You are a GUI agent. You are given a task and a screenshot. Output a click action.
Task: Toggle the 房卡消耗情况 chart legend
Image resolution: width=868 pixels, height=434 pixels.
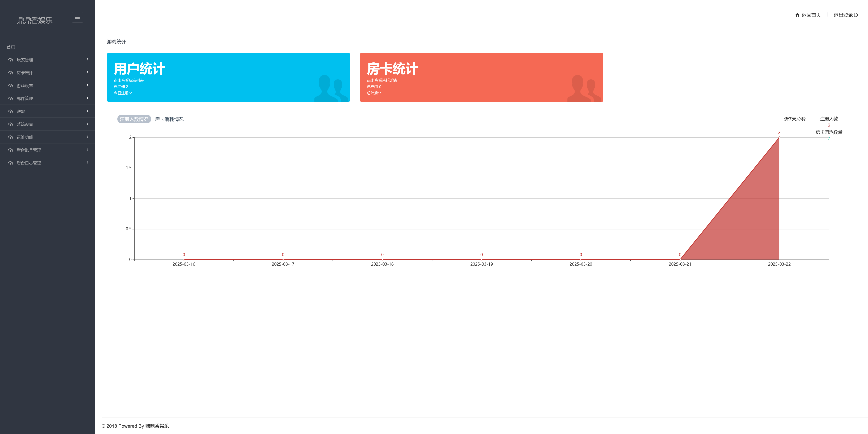(169, 119)
